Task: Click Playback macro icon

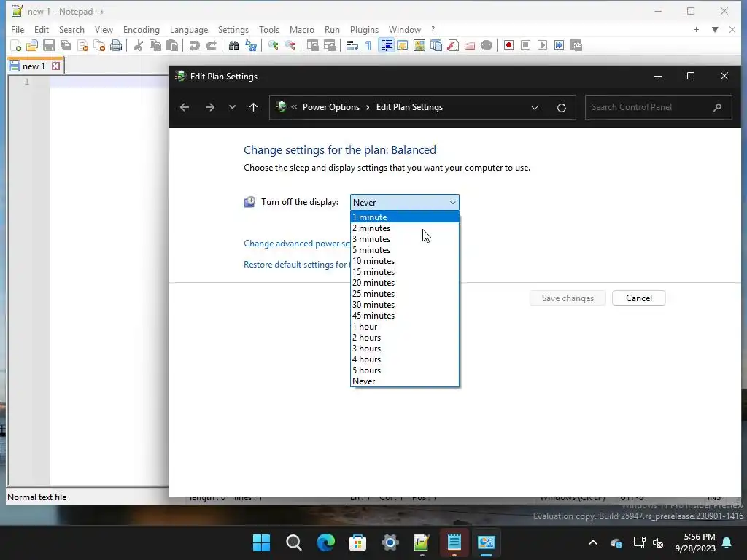Action: click(542, 45)
